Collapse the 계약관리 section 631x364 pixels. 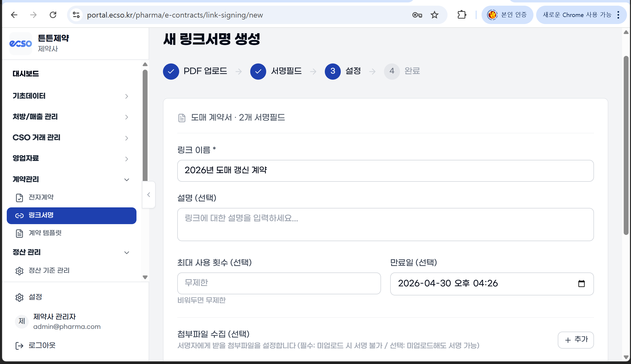[x=70, y=179]
